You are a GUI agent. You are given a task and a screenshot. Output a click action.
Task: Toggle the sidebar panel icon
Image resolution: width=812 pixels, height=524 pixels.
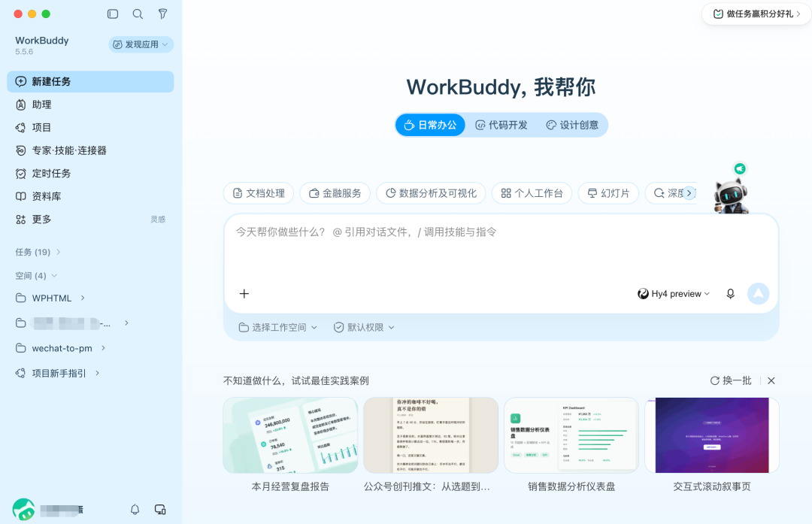(112, 14)
